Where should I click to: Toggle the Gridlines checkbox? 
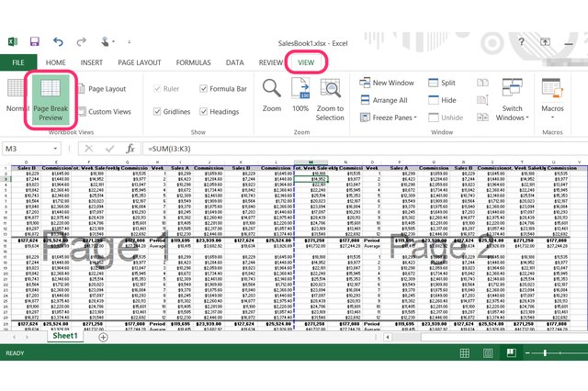click(157, 112)
